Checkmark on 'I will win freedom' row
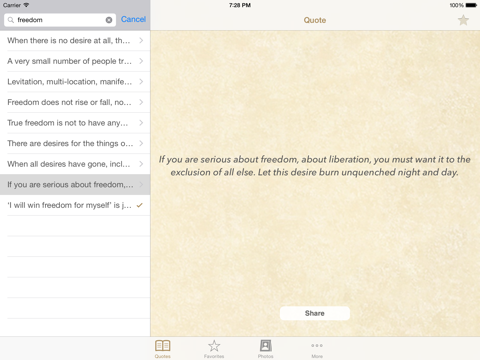 click(140, 205)
